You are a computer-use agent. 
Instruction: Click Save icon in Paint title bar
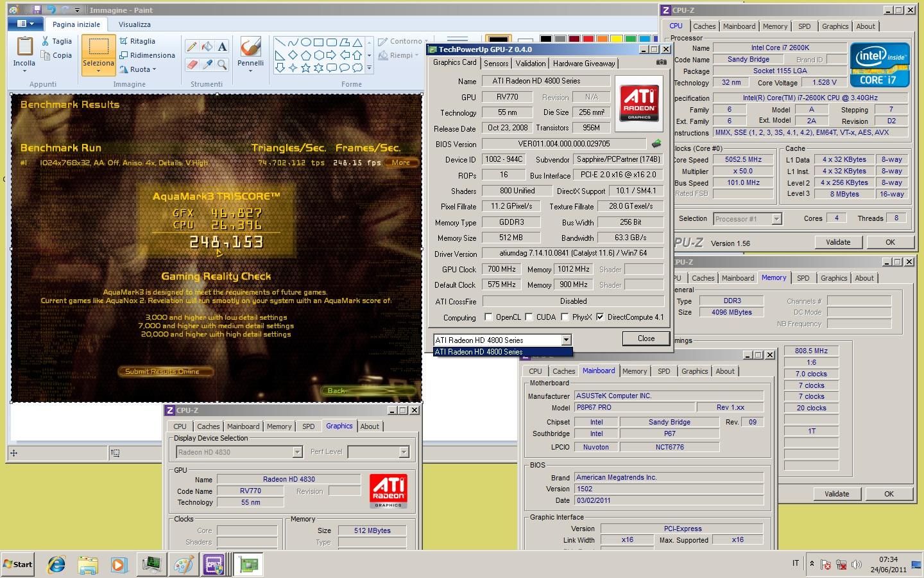pyautogui.click(x=37, y=10)
